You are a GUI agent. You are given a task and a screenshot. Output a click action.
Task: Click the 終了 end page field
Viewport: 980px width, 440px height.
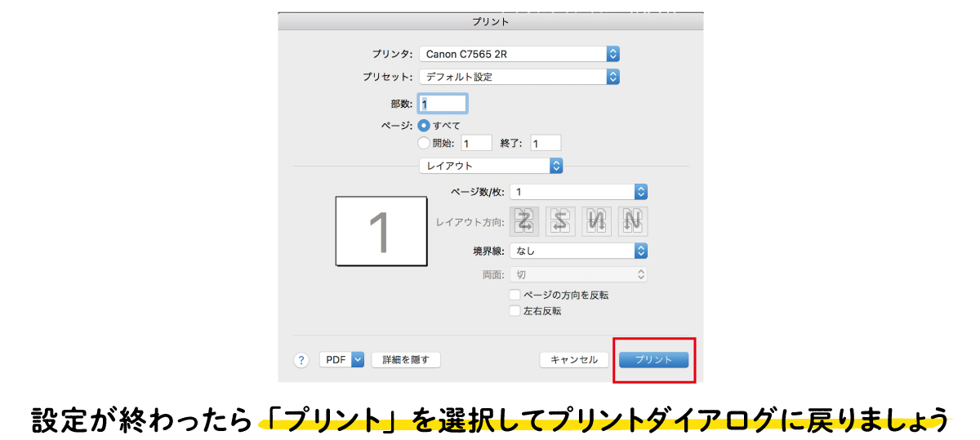click(x=545, y=143)
